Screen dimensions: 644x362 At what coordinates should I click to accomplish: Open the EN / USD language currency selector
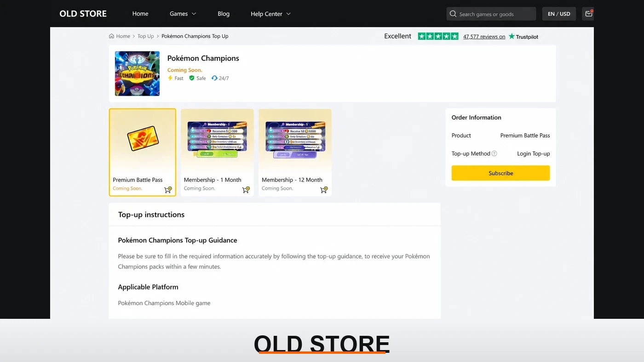(x=559, y=14)
